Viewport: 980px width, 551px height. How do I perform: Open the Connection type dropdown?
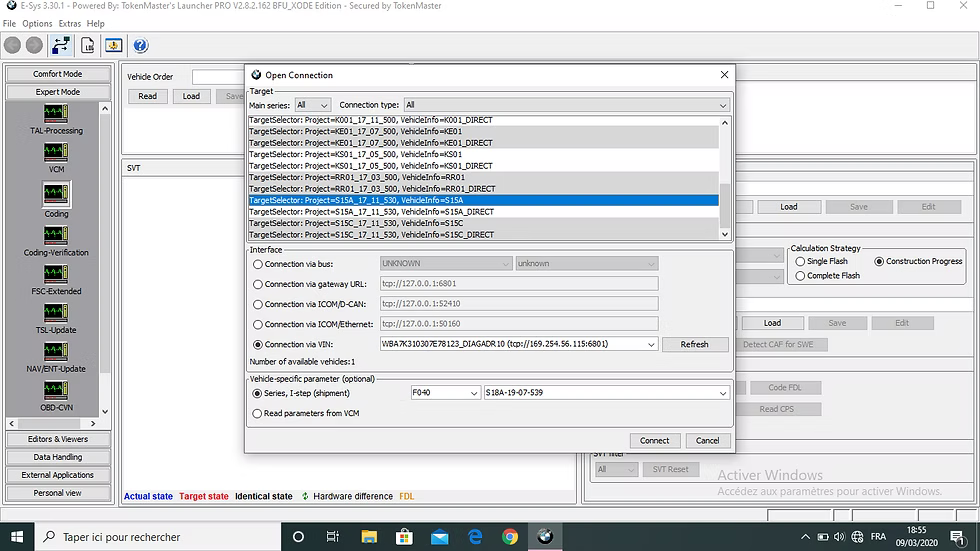(x=566, y=105)
